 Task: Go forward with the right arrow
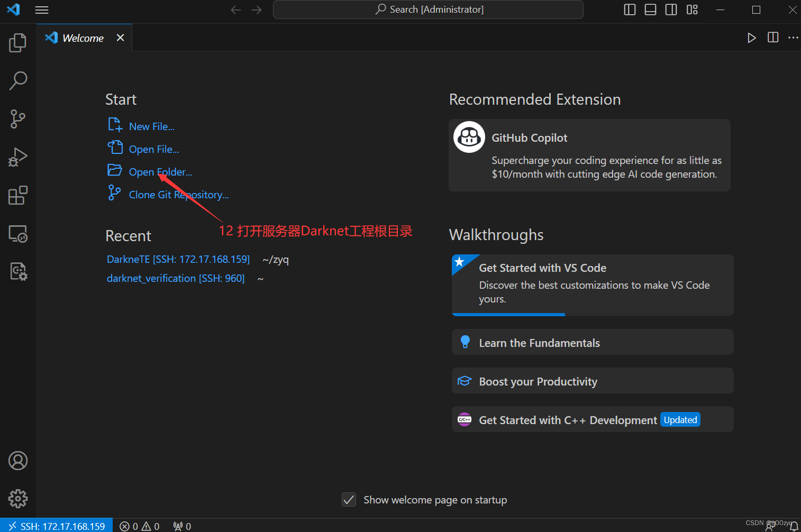coord(257,10)
